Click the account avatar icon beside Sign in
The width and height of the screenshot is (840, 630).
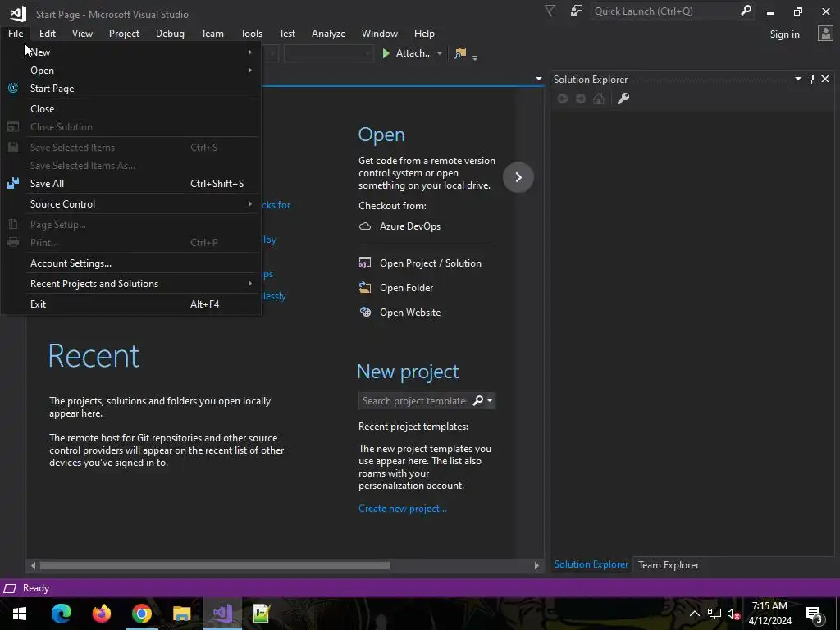(x=825, y=34)
